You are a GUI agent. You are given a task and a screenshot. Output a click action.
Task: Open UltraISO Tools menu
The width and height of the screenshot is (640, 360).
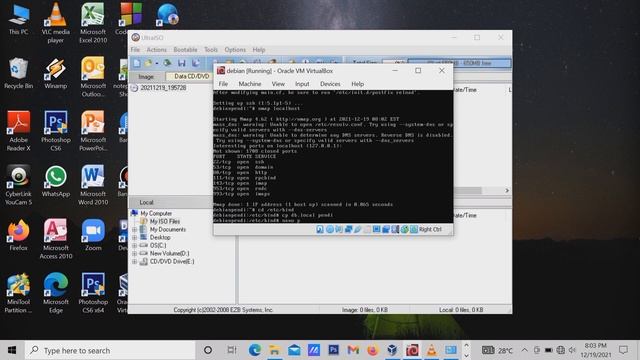(211, 50)
